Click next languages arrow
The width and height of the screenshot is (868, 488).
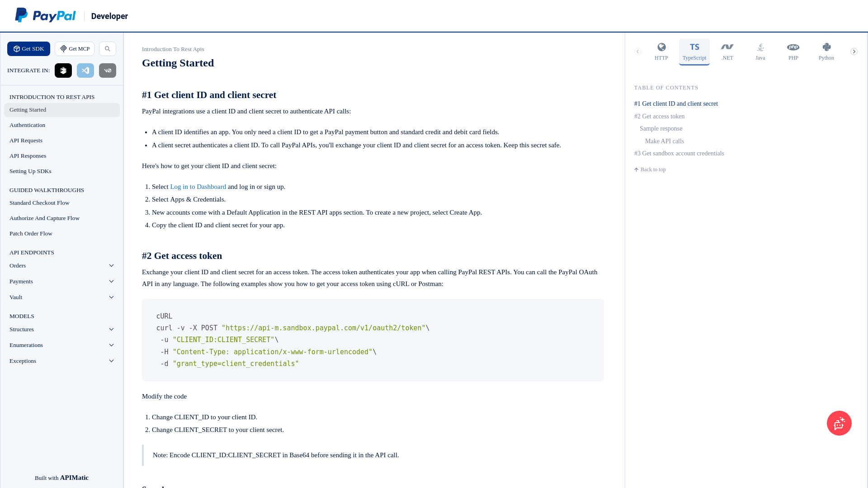854,52
